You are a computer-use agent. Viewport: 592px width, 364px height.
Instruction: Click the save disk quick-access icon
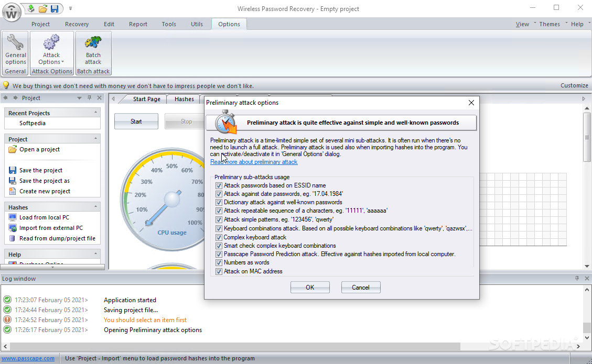click(55, 8)
